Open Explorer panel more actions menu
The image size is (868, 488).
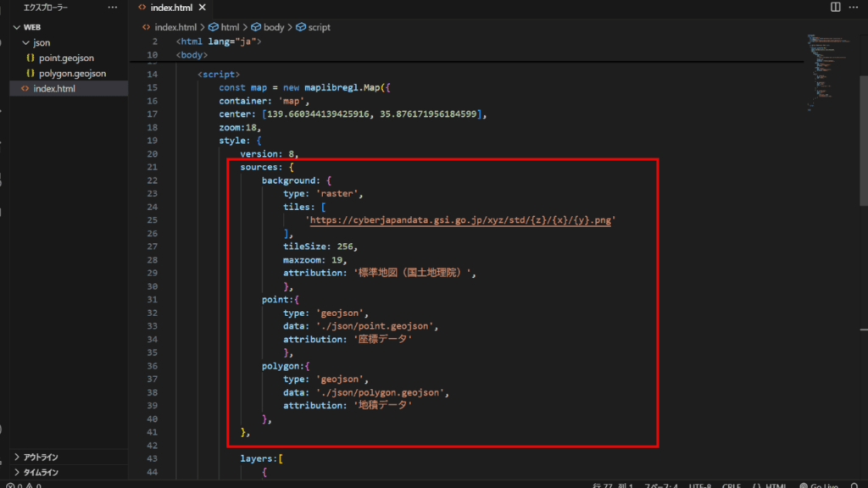coord(113,7)
